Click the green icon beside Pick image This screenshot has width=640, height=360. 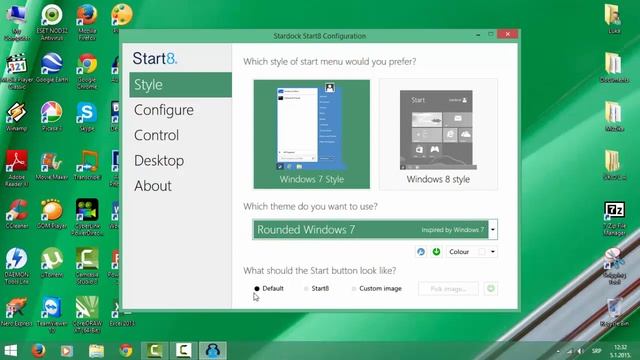click(x=491, y=289)
